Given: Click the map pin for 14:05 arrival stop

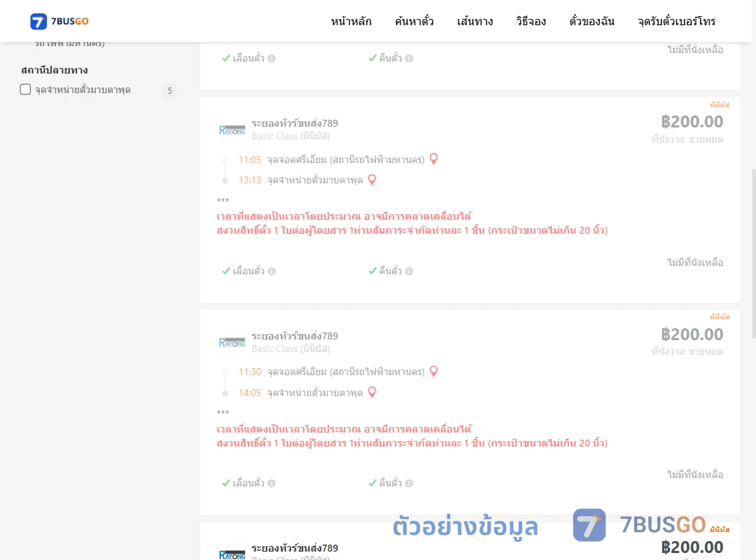Looking at the screenshot, I should pos(372,392).
